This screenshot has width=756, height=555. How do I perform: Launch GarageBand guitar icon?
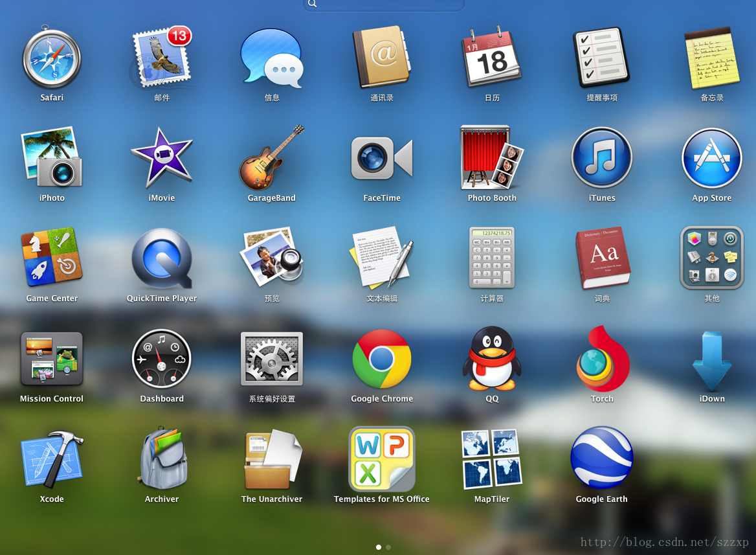click(x=272, y=157)
